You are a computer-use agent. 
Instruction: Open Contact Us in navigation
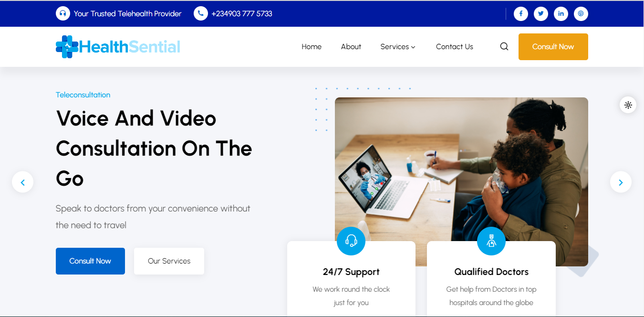click(x=454, y=47)
